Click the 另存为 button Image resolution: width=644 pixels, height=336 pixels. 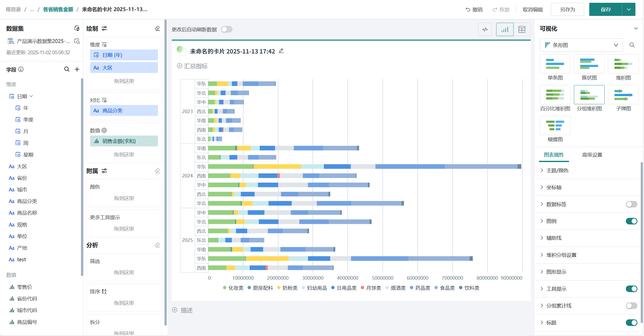pyautogui.click(x=567, y=10)
